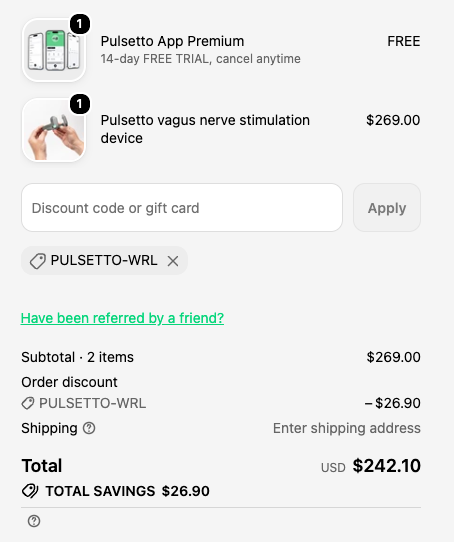
Task: Click the Total Savings tags icon
Action: (30, 491)
